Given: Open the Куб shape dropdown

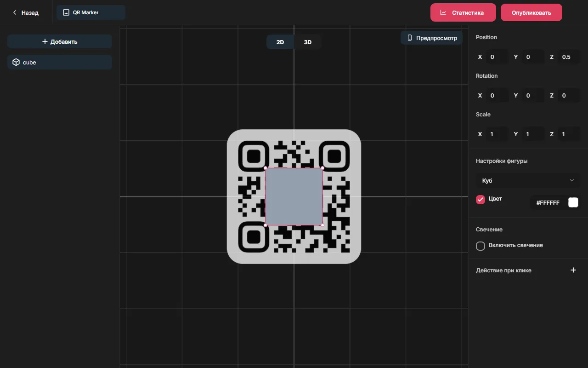Looking at the screenshot, I should (528, 180).
